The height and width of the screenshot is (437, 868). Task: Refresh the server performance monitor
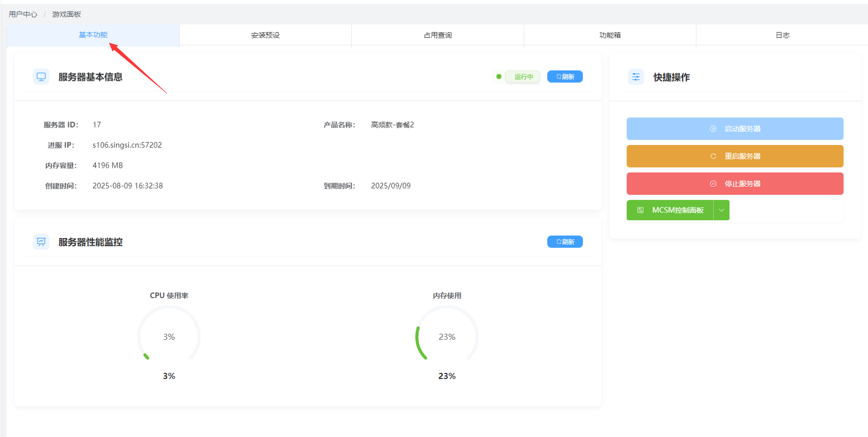pyautogui.click(x=565, y=242)
